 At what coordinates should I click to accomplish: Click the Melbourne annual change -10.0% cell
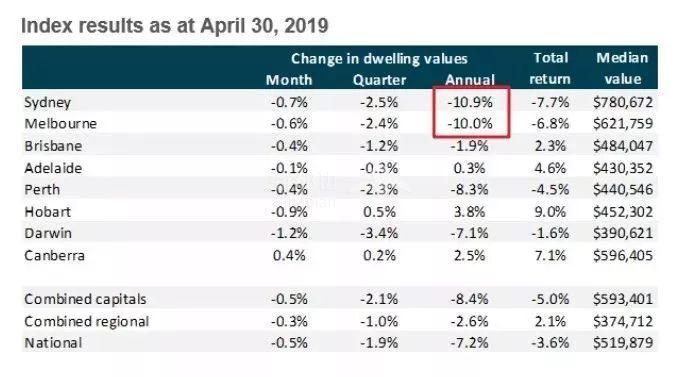pyautogui.click(x=470, y=124)
